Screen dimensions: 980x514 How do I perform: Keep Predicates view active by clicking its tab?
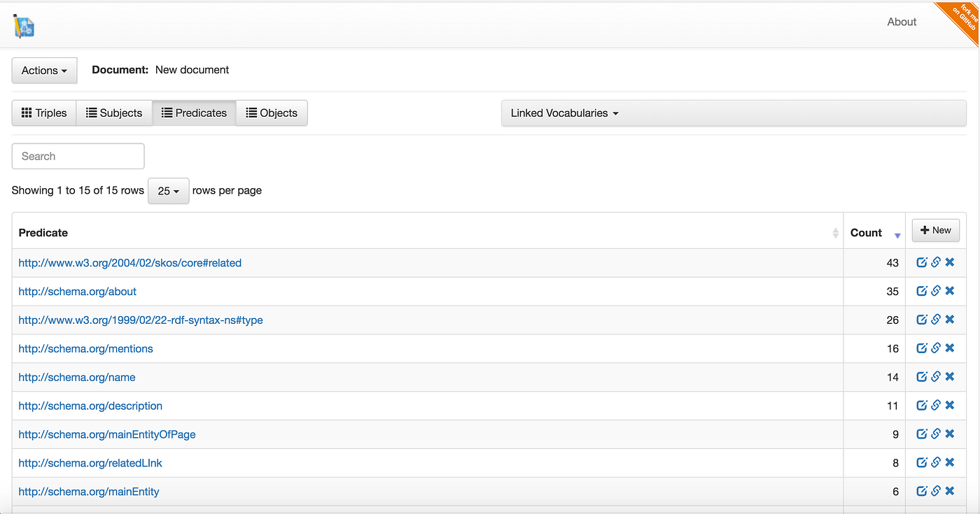coord(194,113)
